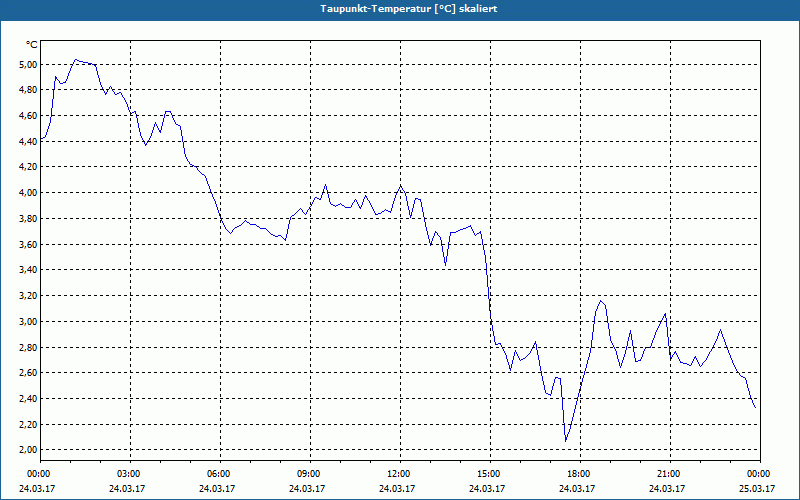Select the 3,00 y-axis label
The width and height of the screenshot is (800, 500).
pos(28,321)
